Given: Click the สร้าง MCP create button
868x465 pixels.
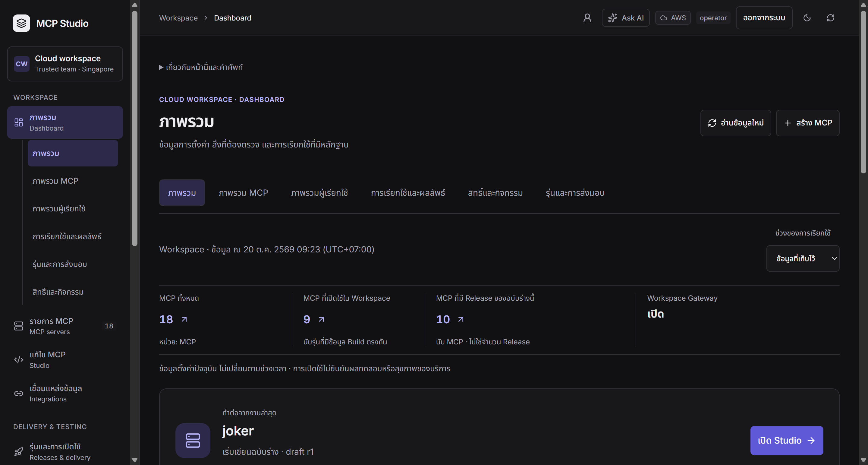Looking at the screenshot, I should (x=807, y=123).
